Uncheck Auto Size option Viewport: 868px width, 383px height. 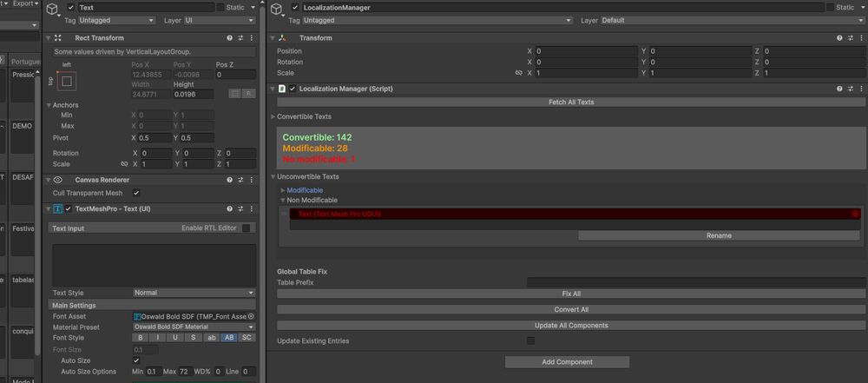point(136,360)
